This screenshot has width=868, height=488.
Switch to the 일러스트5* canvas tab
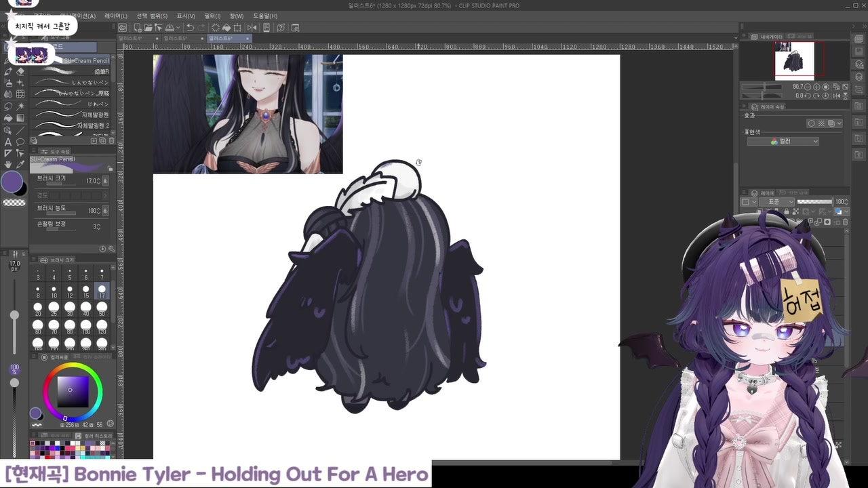pyautogui.click(x=183, y=39)
